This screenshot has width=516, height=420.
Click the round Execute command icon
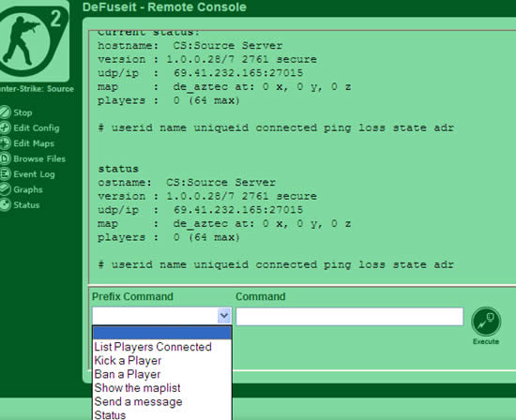486,322
